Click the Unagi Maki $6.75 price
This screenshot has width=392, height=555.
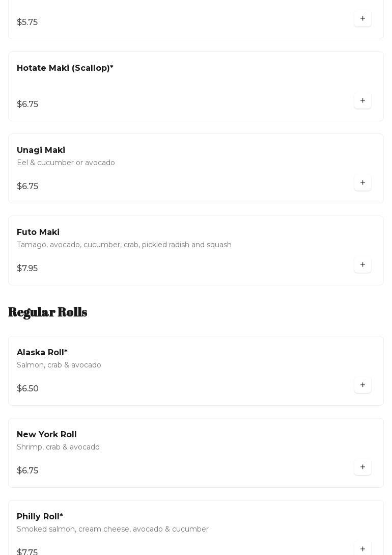pos(27,187)
